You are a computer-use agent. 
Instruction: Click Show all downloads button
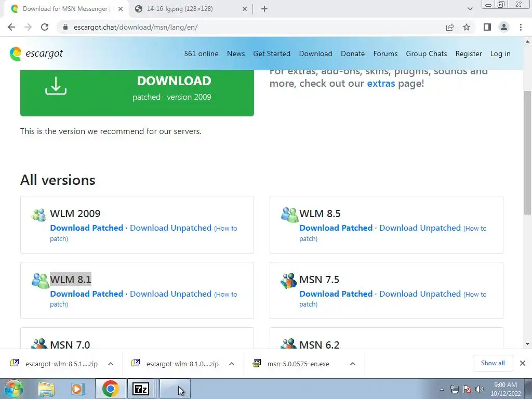(x=493, y=363)
